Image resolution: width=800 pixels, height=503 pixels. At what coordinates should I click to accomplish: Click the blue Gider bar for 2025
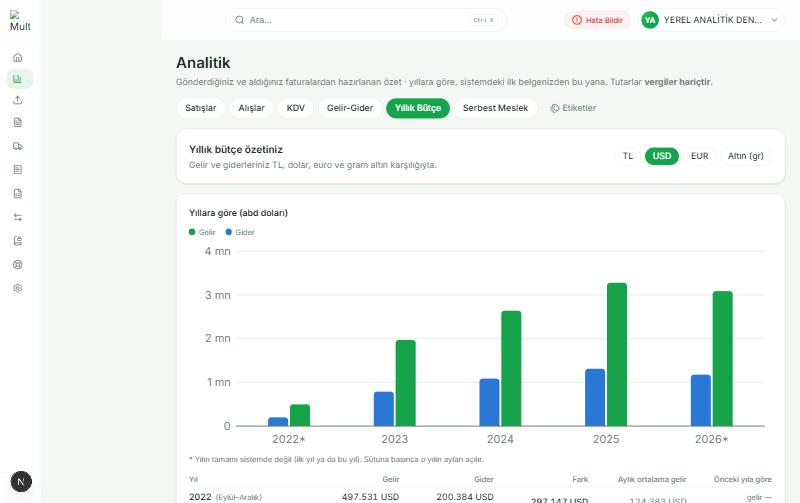(x=595, y=397)
